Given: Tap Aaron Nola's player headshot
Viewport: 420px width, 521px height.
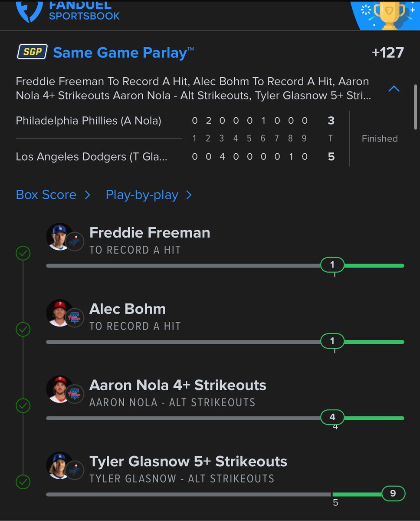Looking at the screenshot, I should [59, 389].
